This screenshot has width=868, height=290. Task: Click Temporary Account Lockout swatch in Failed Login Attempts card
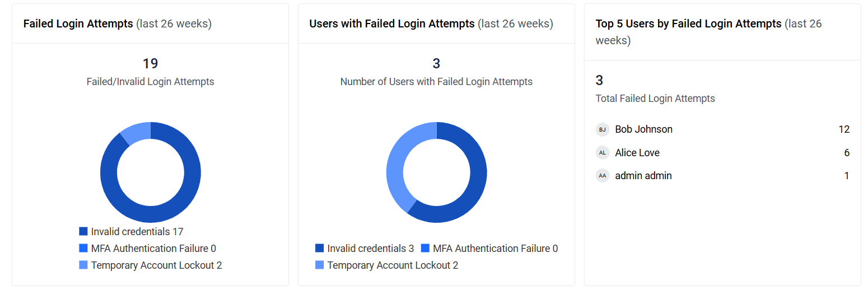coord(83,265)
